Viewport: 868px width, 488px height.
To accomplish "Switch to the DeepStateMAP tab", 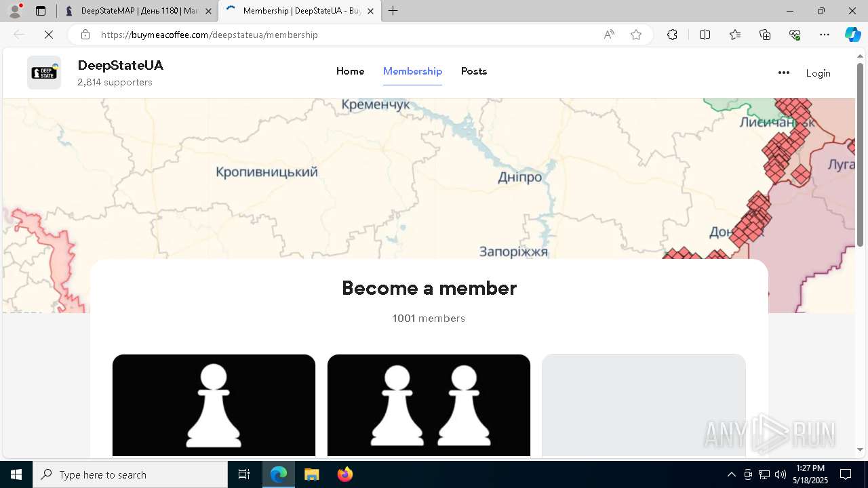I will [132, 11].
